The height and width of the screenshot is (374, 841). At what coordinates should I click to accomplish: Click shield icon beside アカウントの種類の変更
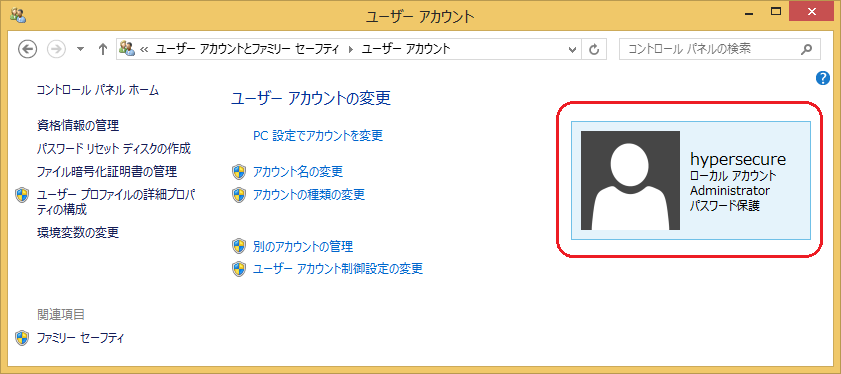point(239,194)
